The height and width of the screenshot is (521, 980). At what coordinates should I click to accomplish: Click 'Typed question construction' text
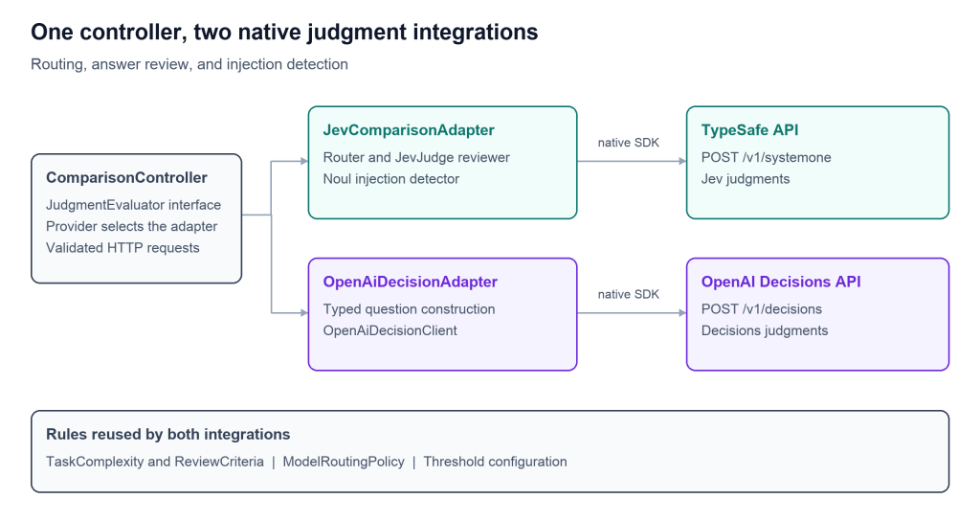tap(409, 309)
